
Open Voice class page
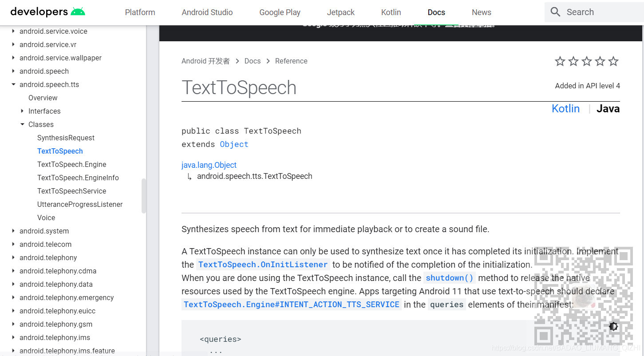click(x=46, y=218)
